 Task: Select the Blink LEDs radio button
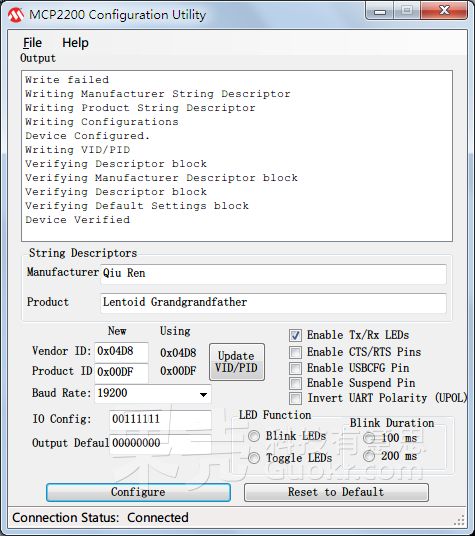(x=254, y=436)
